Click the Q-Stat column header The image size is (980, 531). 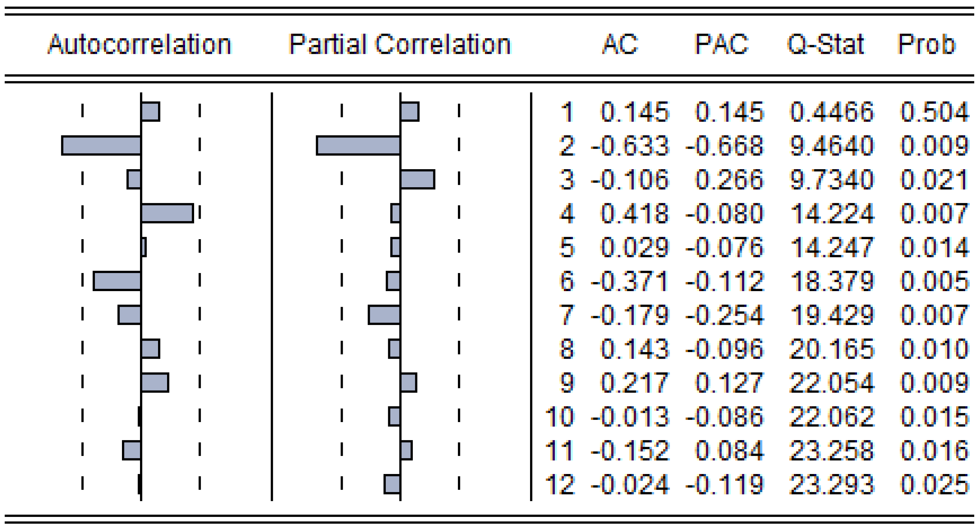826,44
